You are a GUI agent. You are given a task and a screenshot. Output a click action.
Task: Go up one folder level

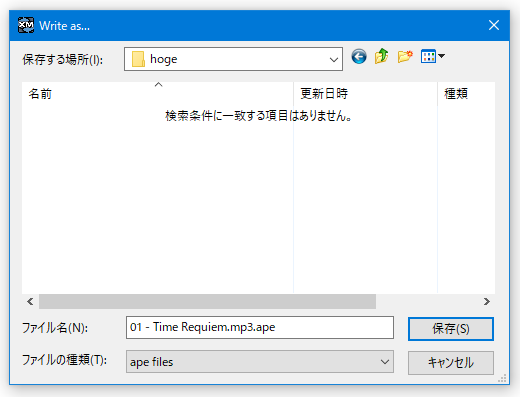click(382, 56)
